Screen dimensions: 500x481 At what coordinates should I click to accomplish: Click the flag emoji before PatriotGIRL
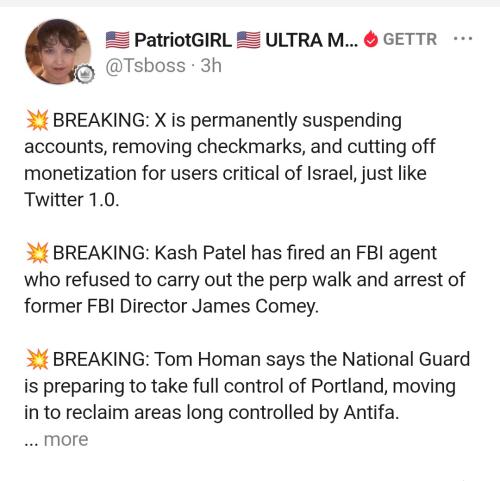click(x=118, y=40)
